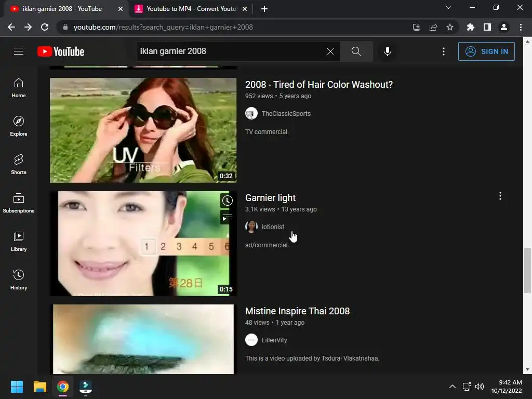Click the 0:32 duration badge
Image resolution: width=532 pixels, height=399 pixels.
point(226,176)
